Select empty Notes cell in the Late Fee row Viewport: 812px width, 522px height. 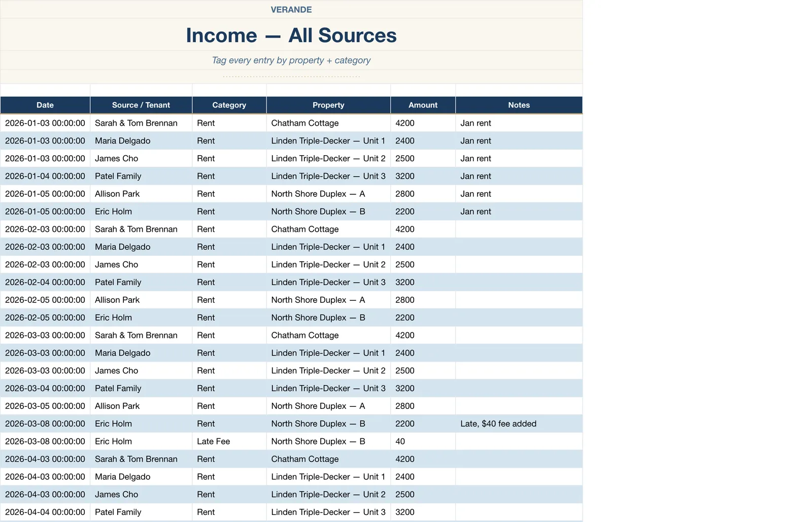pyautogui.click(x=519, y=441)
